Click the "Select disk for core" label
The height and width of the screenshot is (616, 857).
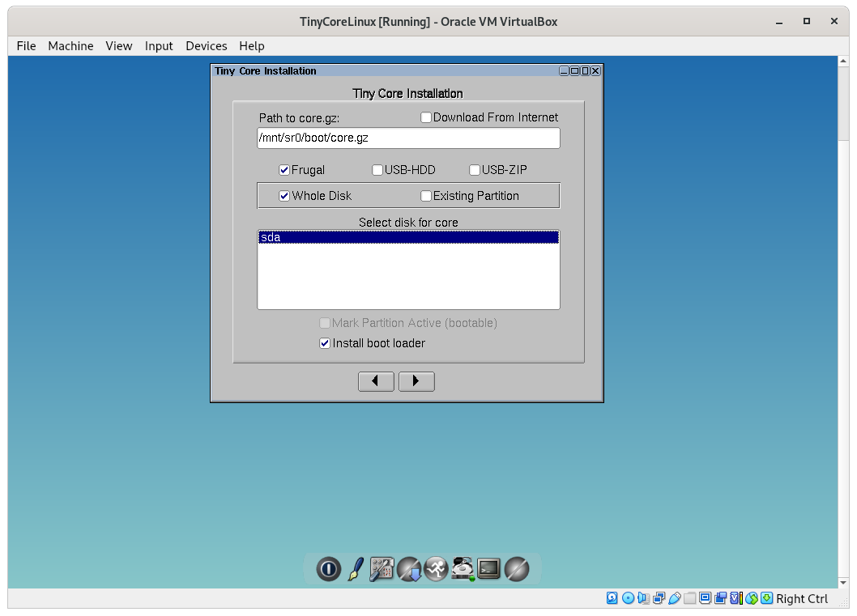(408, 223)
